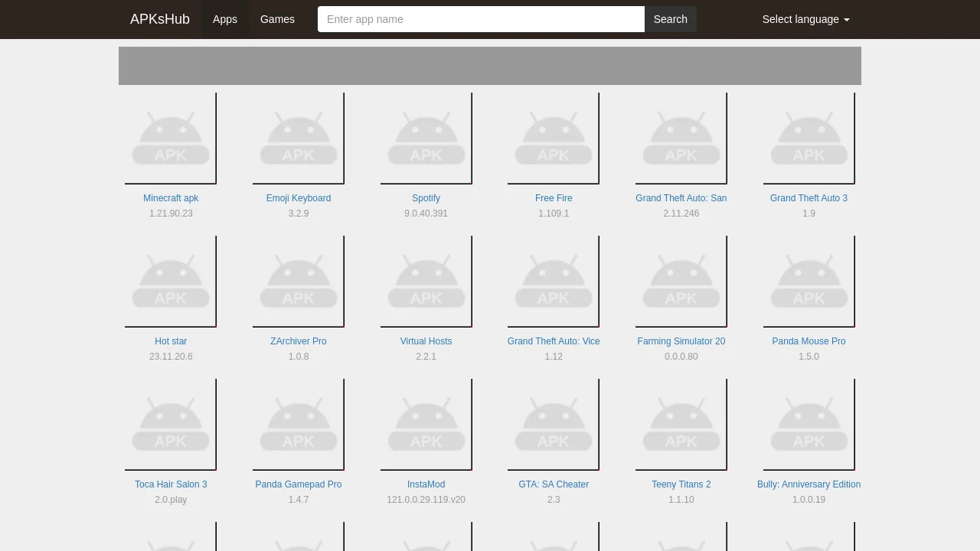The height and width of the screenshot is (551, 980).
Task: Click the Panda Mouse Pro title link
Action: (809, 341)
